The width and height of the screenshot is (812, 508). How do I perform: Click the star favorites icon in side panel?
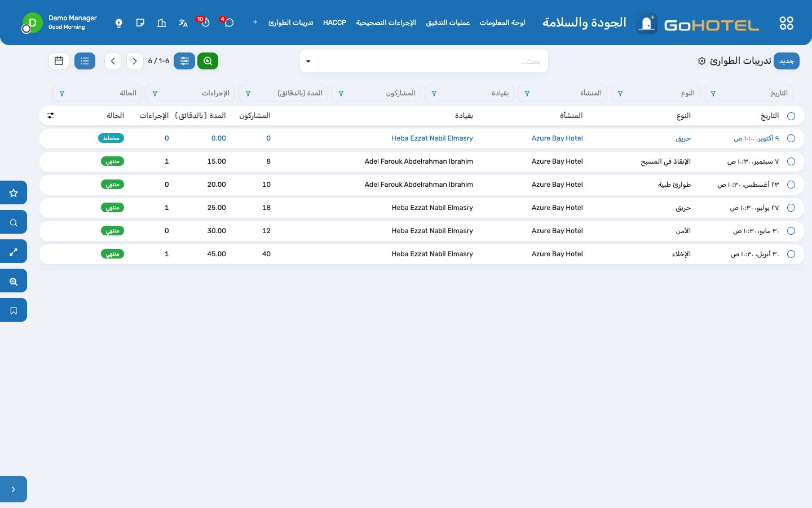click(x=14, y=193)
